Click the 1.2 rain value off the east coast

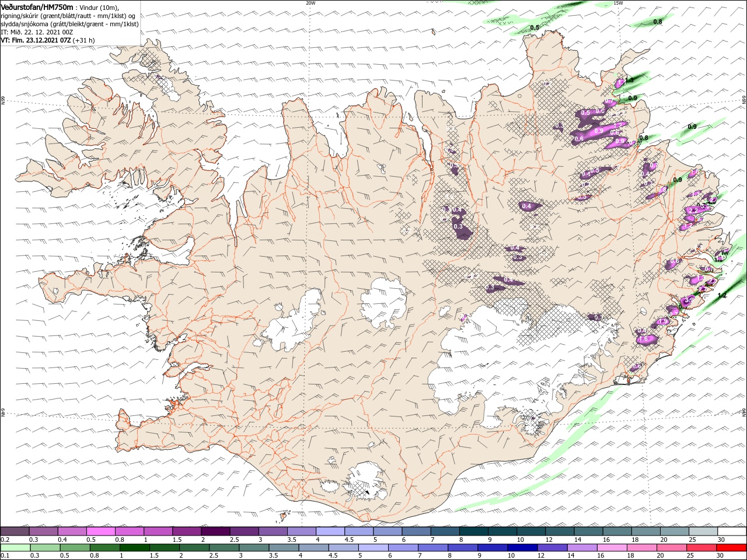tap(721, 296)
